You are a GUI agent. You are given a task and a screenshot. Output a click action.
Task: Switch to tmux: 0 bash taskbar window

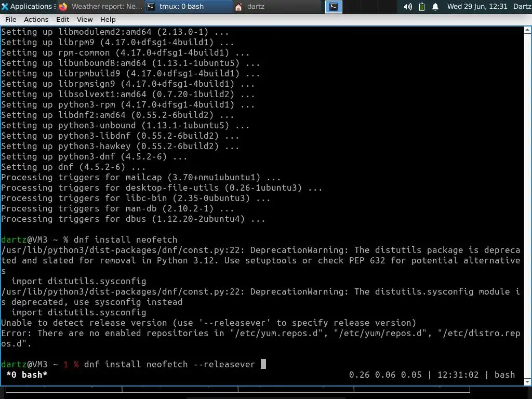[x=189, y=6]
